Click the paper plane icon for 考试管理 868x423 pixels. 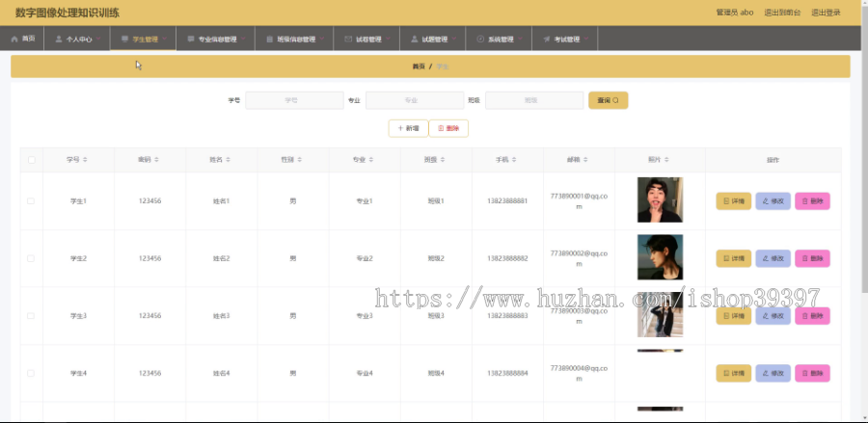coord(547,40)
